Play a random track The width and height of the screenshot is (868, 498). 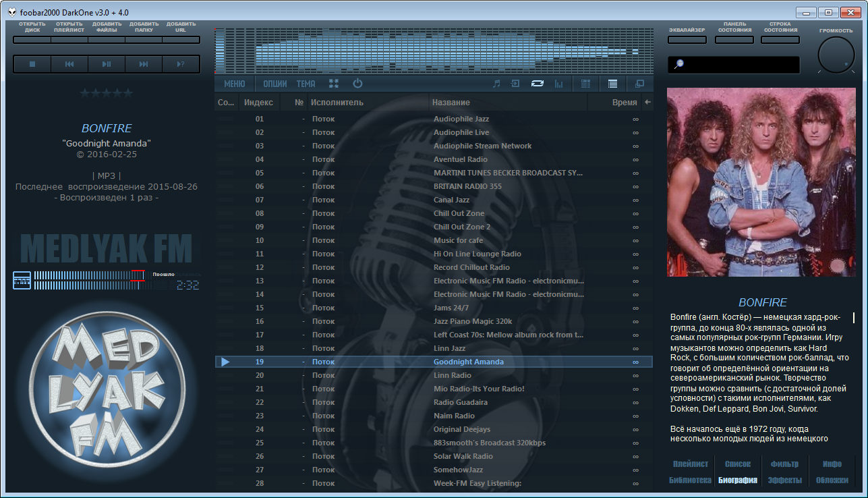click(181, 64)
